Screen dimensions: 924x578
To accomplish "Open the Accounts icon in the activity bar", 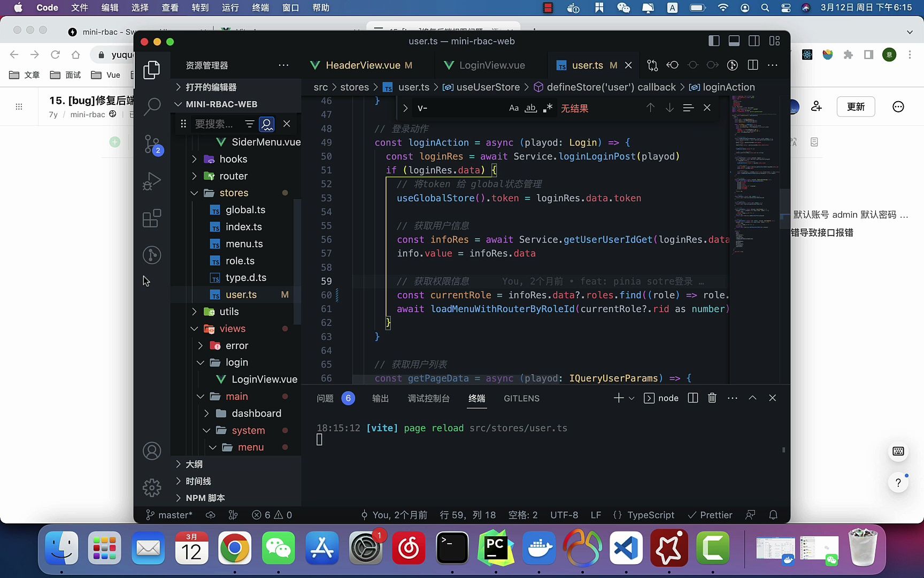I will pyautogui.click(x=152, y=451).
